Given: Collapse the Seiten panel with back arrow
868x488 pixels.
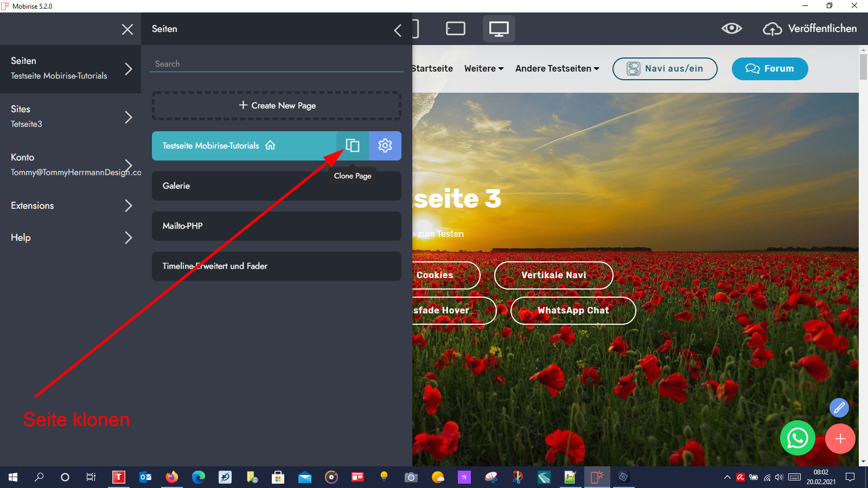Looking at the screenshot, I should tap(398, 30).
